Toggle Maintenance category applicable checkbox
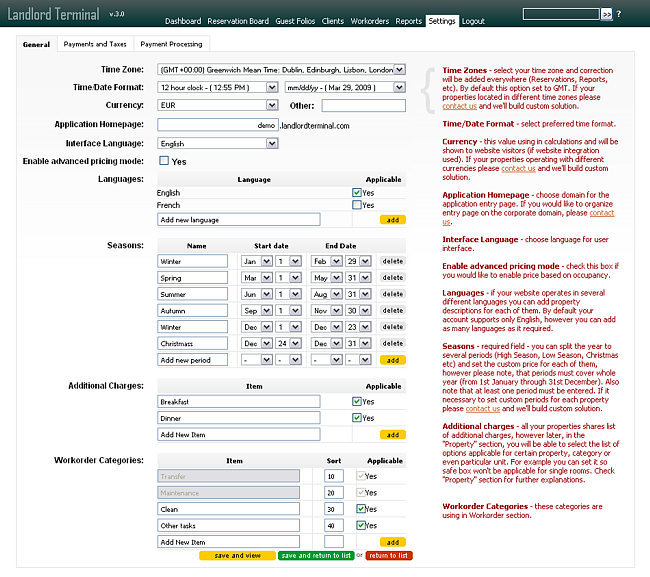The image size is (650, 577). [361, 492]
